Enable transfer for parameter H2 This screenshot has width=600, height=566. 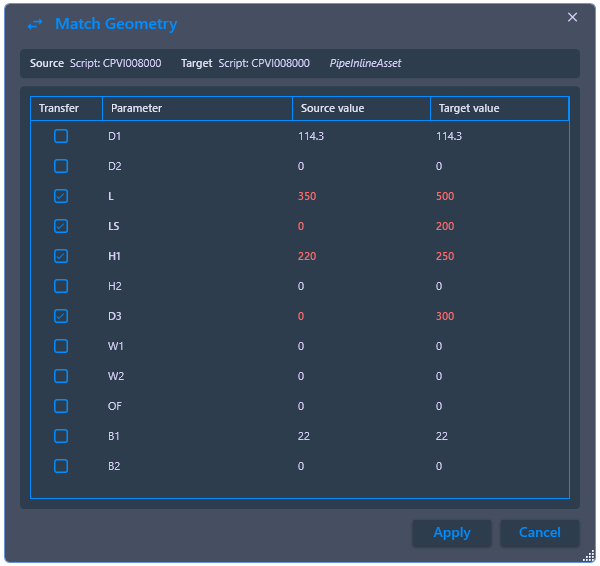coord(61,286)
